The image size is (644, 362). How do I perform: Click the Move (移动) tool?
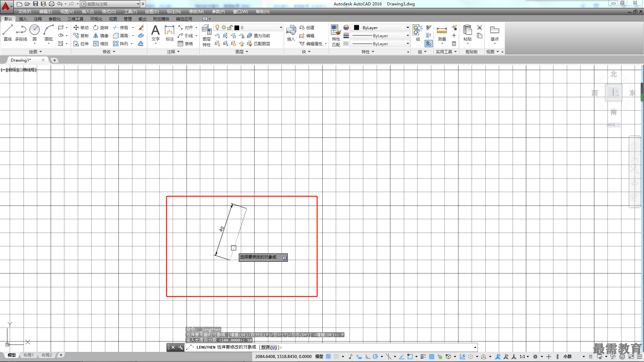pos(81,27)
